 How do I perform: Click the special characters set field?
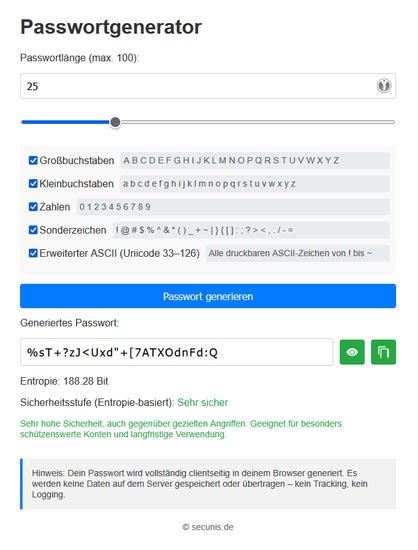coord(251,230)
